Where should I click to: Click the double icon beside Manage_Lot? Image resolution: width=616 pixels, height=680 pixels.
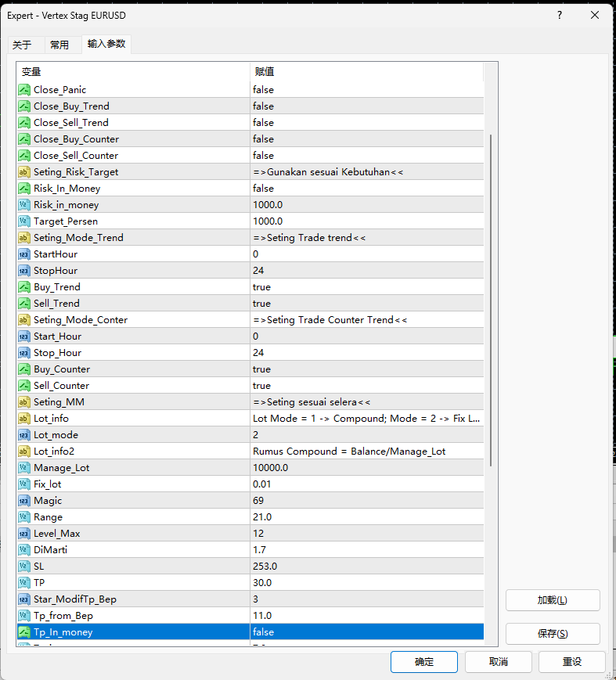tap(24, 468)
